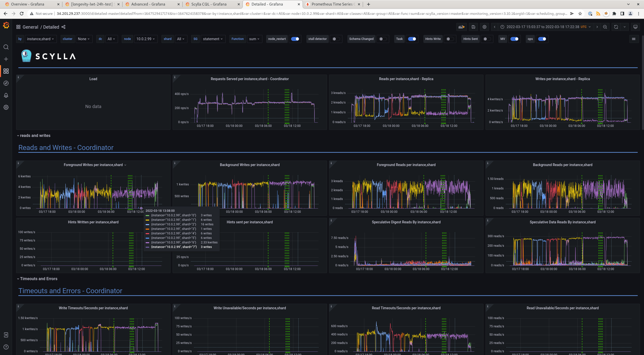Click the share dashboard icon beside Detailed title
The image size is (644, 355).
coord(63,27)
